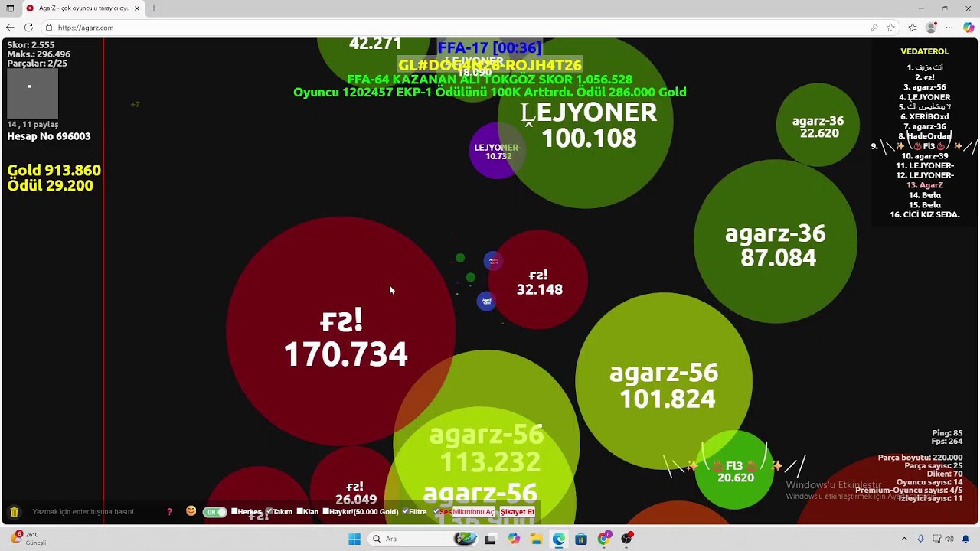The height and width of the screenshot is (551, 980).
Task: Click the Fps: 264 readout
Action: tap(948, 442)
